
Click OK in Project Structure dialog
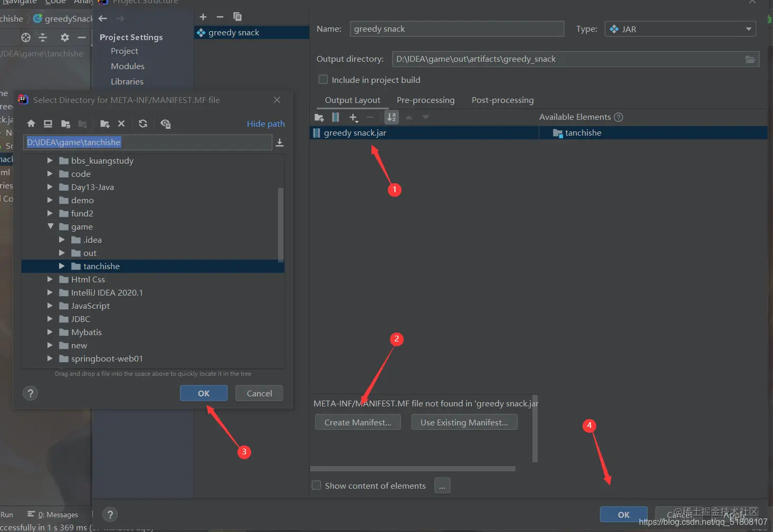[623, 515]
